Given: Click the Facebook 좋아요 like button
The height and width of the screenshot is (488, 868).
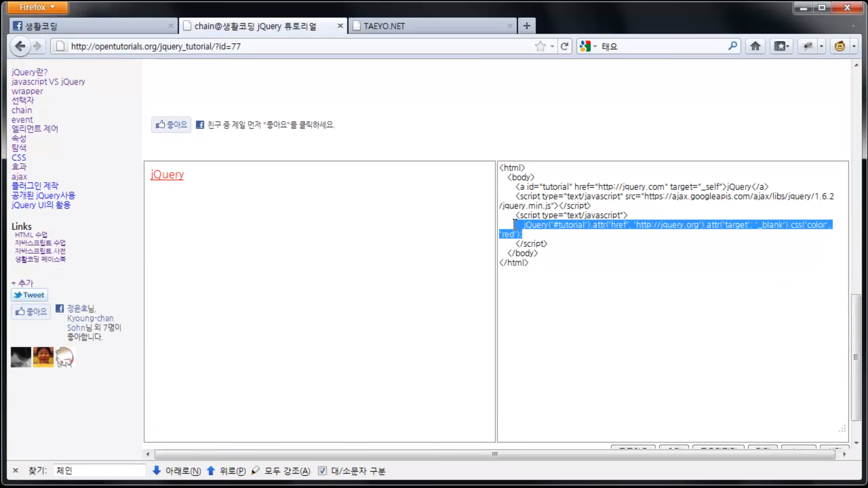Looking at the screenshot, I should point(171,125).
